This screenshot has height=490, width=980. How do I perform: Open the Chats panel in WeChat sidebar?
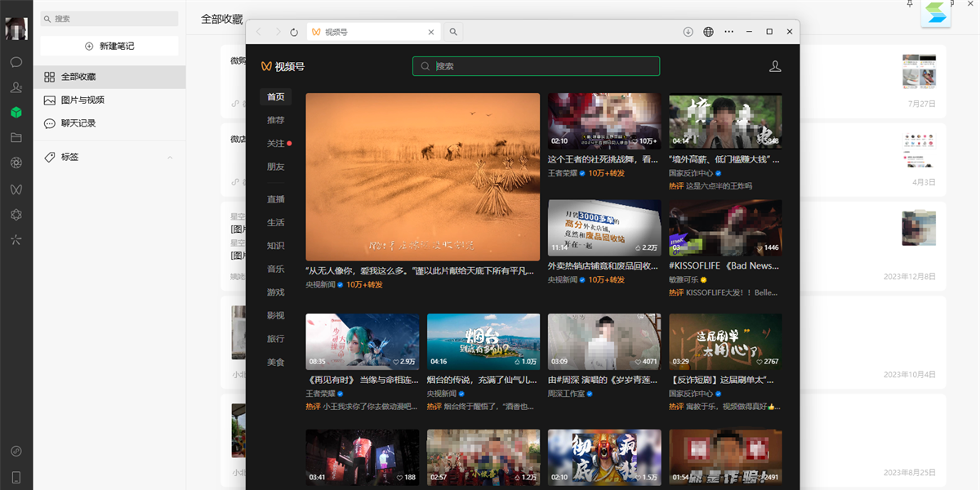coord(15,61)
